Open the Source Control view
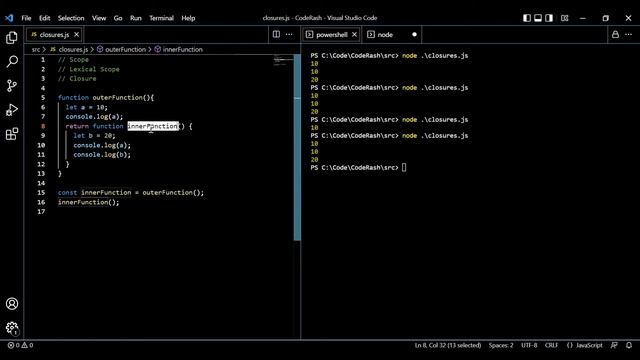 [12, 85]
